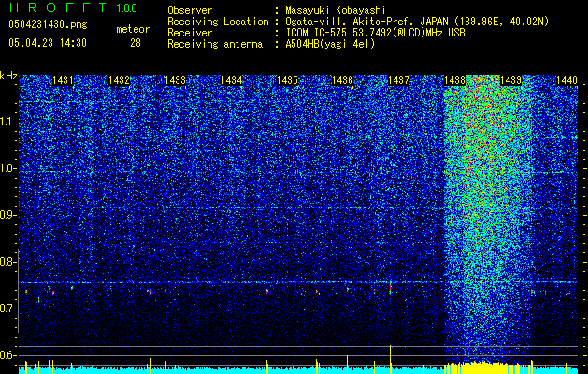Click the Receiving antenna label
This screenshot has width=588, height=374.
[215, 44]
